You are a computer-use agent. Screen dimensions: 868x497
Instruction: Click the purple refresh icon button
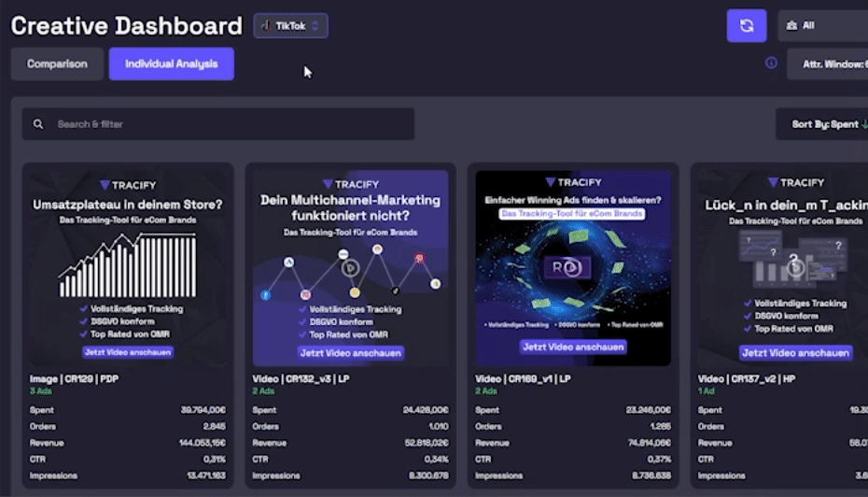coord(747,25)
